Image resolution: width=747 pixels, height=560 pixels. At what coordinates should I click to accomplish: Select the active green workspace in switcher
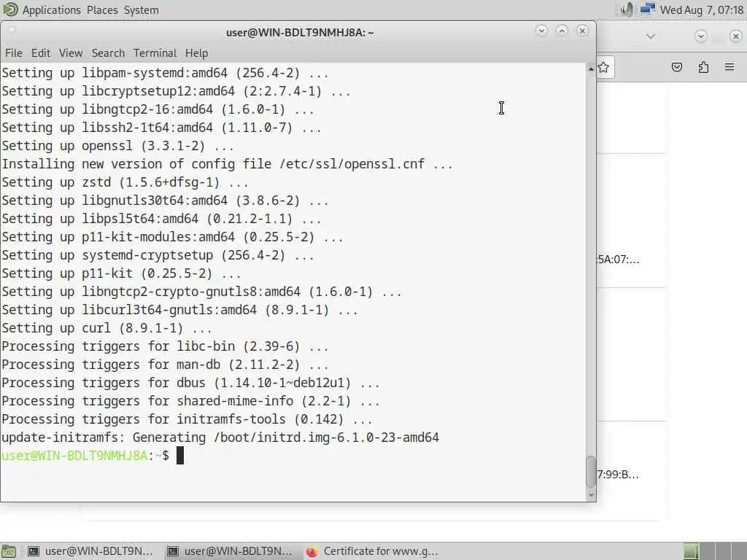692,551
